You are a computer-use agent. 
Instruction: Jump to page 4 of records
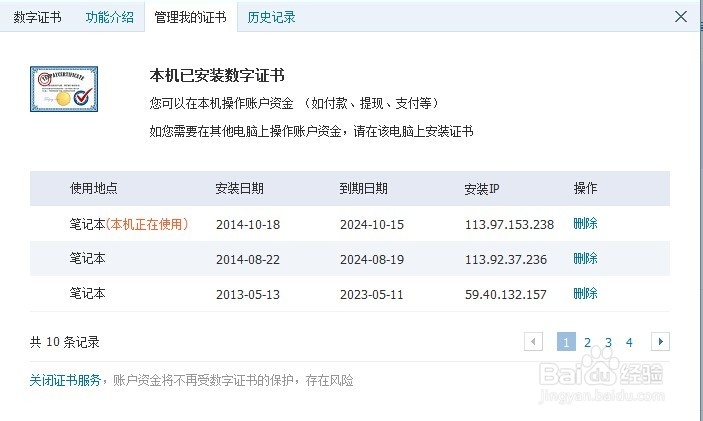tap(629, 343)
